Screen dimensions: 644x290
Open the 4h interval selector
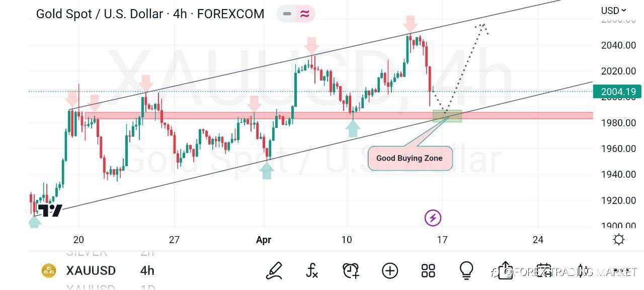tap(147, 271)
